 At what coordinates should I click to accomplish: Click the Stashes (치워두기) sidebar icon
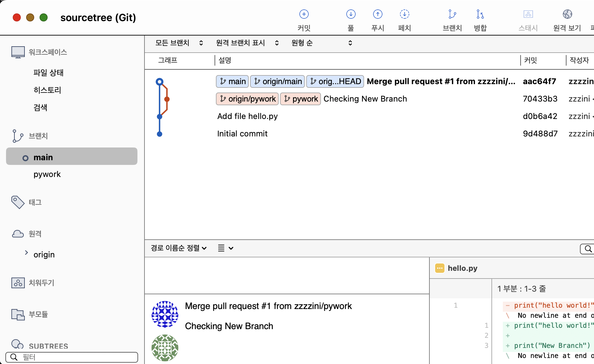click(18, 283)
